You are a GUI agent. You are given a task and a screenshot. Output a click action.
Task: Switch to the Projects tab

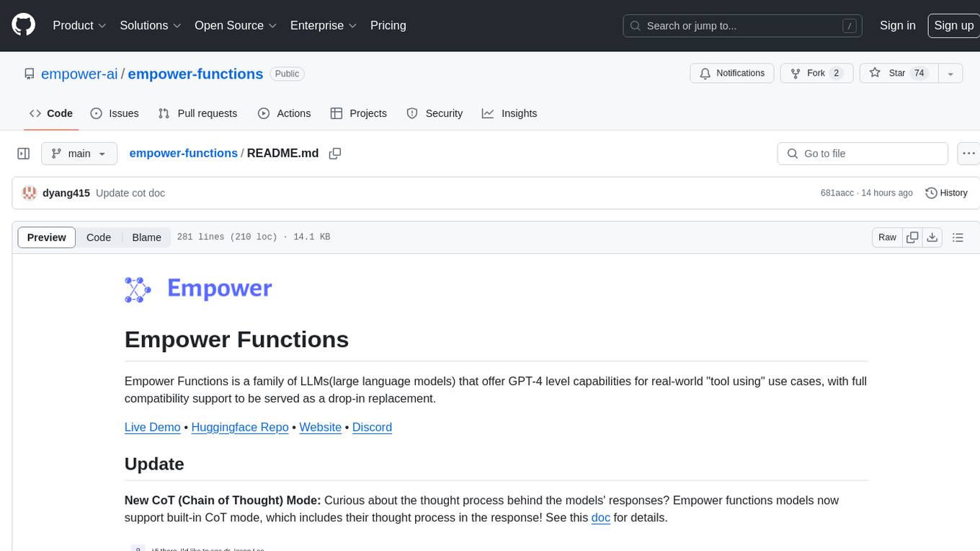(359, 113)
